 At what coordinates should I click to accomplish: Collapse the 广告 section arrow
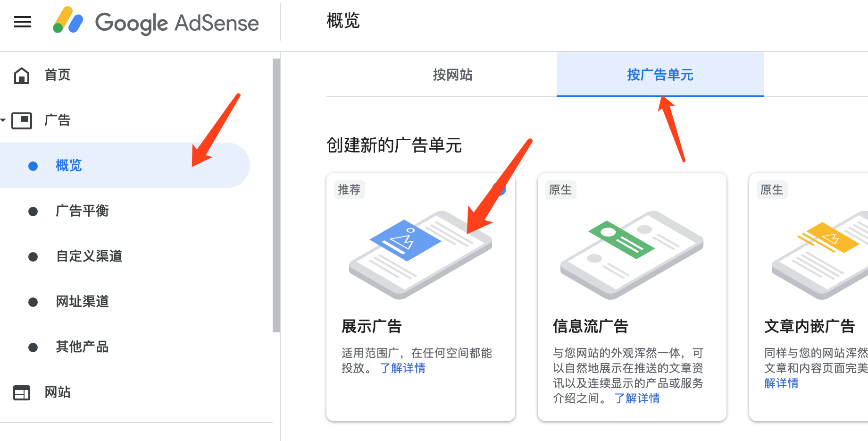pyautogui.click(x=3, y=120)
